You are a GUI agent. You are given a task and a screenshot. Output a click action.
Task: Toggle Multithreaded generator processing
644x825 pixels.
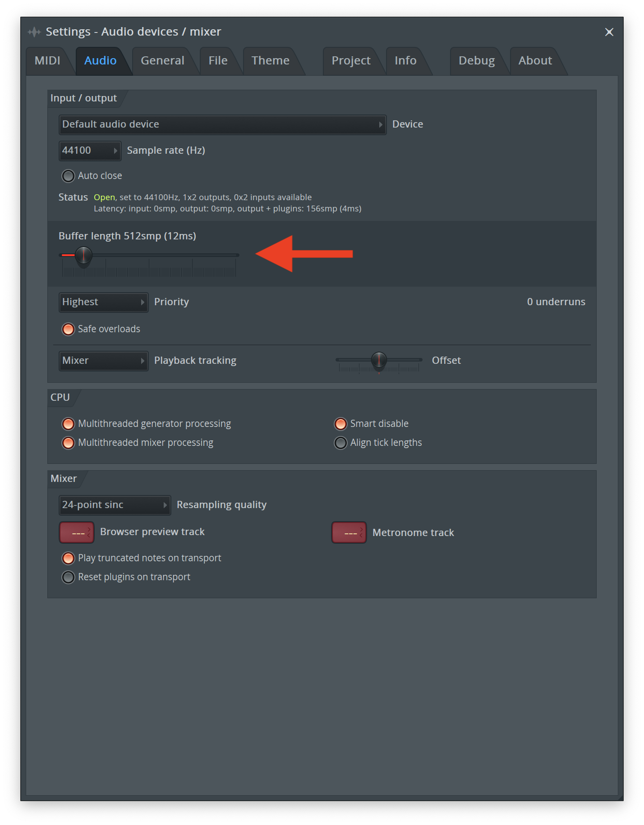tap(68, 424)
